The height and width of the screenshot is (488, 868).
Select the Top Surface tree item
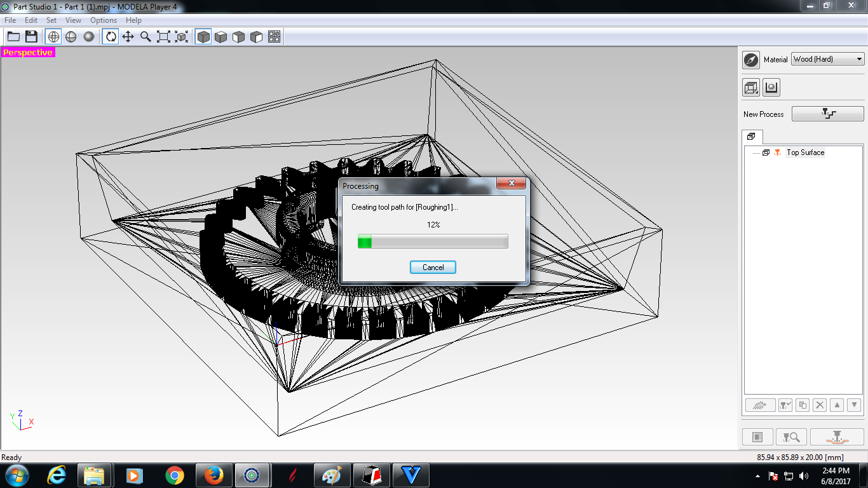[805, 152]
